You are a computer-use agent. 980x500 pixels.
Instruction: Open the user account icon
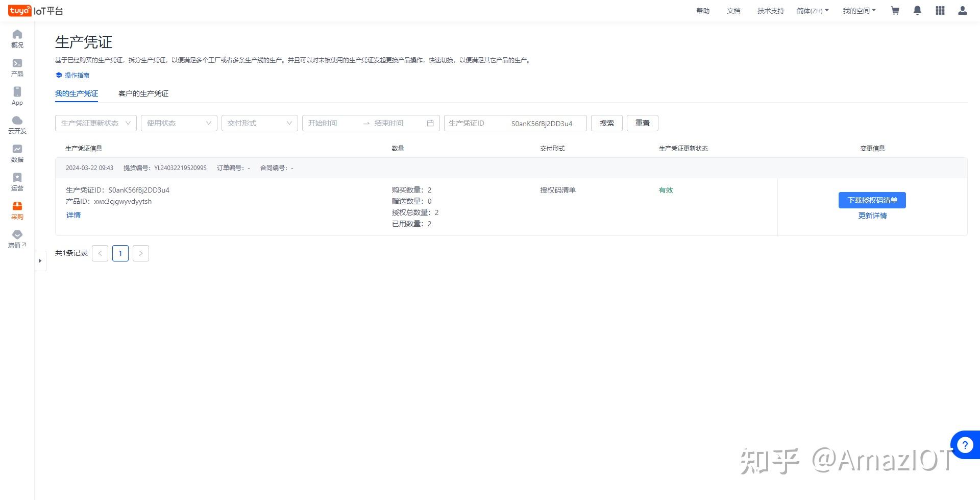(x=962, y=10)
